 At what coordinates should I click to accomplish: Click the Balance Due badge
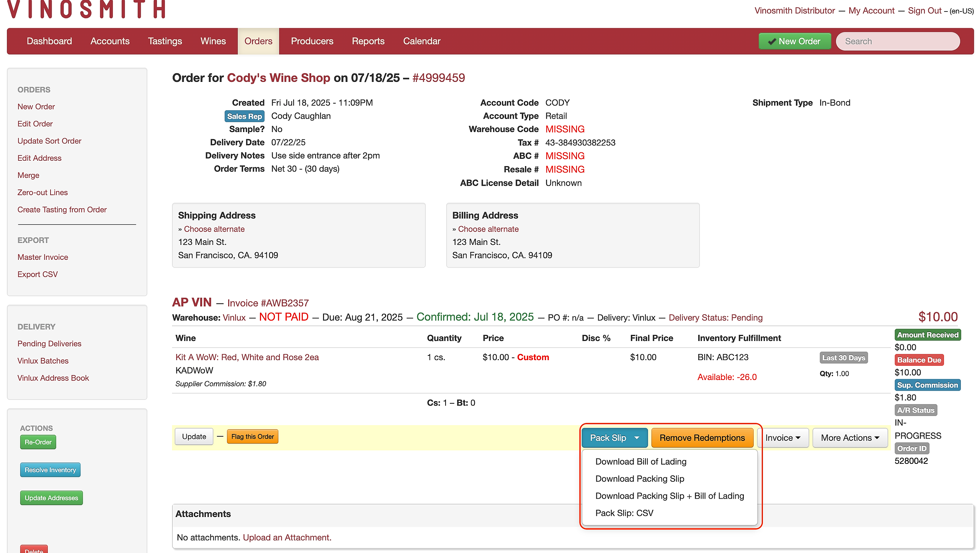point(919,360)
